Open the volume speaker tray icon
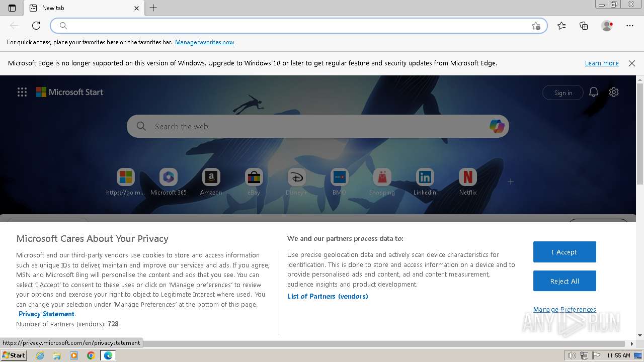Image resolution: width=644 pixels, height=362 pixels. click(x=572, y=355)
